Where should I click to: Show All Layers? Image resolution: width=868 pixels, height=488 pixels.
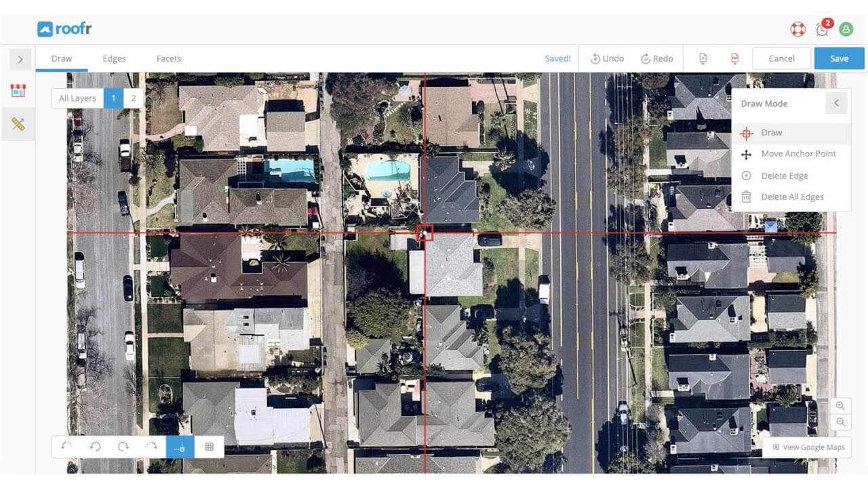click(x=77, y=98)
